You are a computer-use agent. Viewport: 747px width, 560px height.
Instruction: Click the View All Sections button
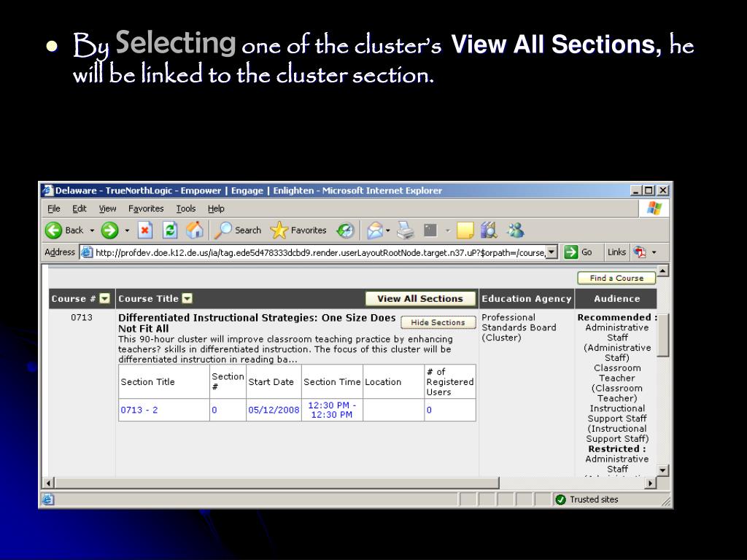(x=420, y=298)
